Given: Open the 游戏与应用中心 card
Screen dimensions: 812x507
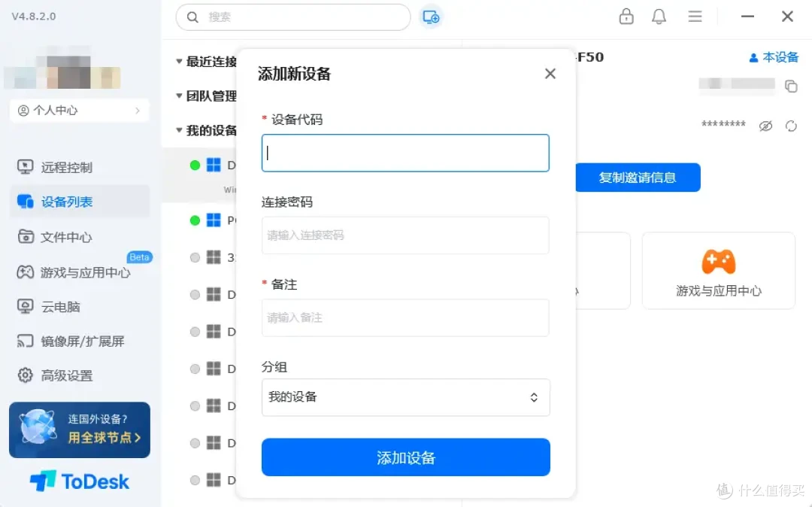Looking at the screenshot, I should point(718,271).
